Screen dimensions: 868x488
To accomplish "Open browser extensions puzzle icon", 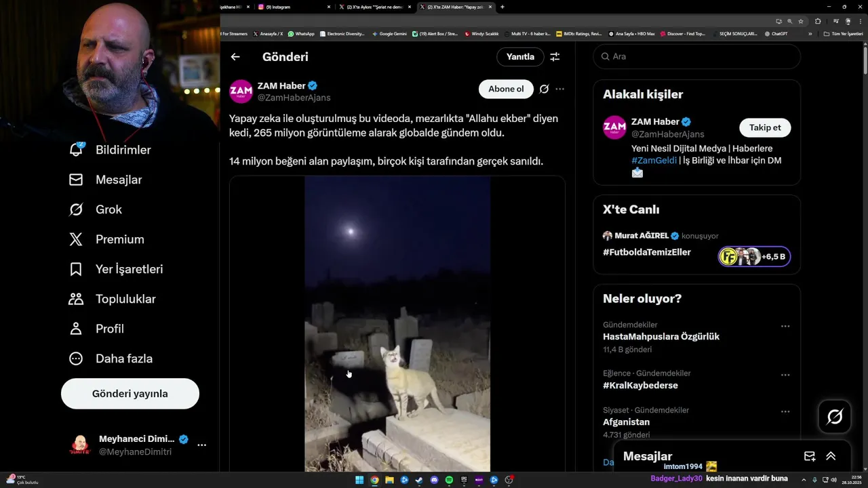I will [818, 21].
